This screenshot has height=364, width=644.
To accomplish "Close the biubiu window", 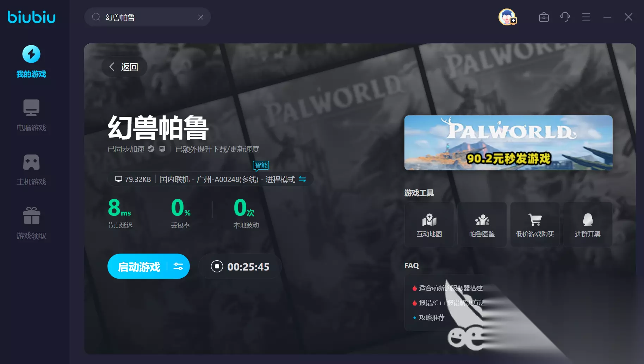I will coord(628,17).
